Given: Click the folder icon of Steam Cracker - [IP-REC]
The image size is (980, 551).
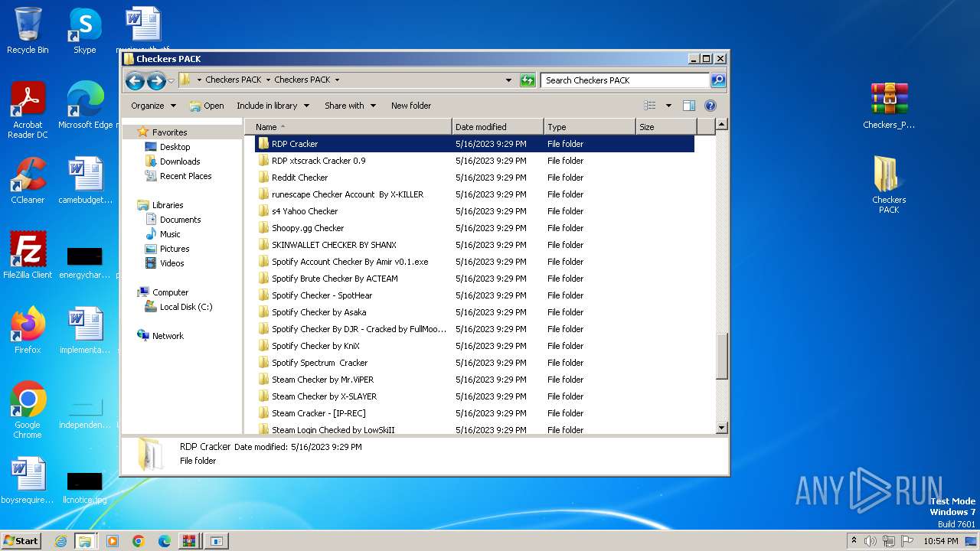Looking at the screenshot, I should click(263, 413).
